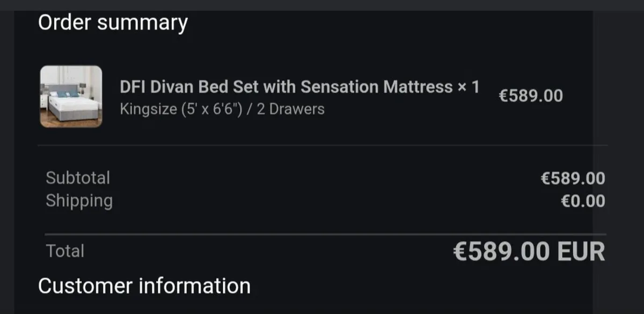Screen dimensions: 644x314
Task: Expand the Order summary section
Action: (x=112, y=23)
